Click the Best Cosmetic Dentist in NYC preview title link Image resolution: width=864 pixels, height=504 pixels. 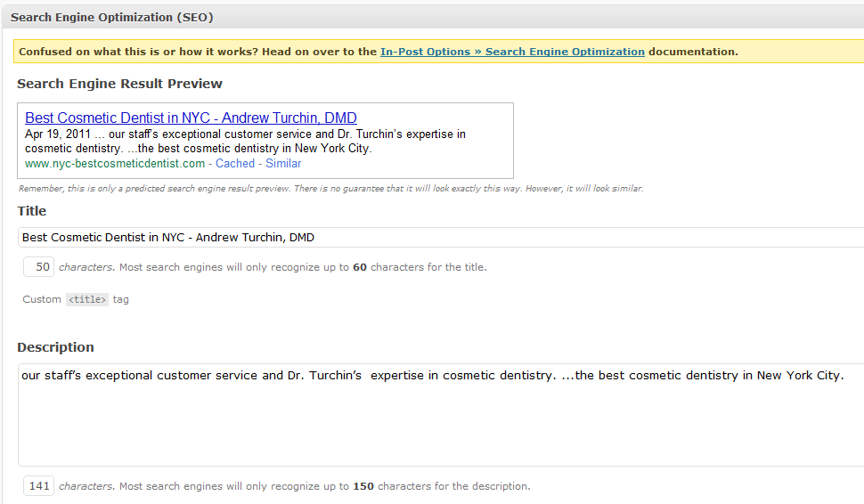click(191, 118)
